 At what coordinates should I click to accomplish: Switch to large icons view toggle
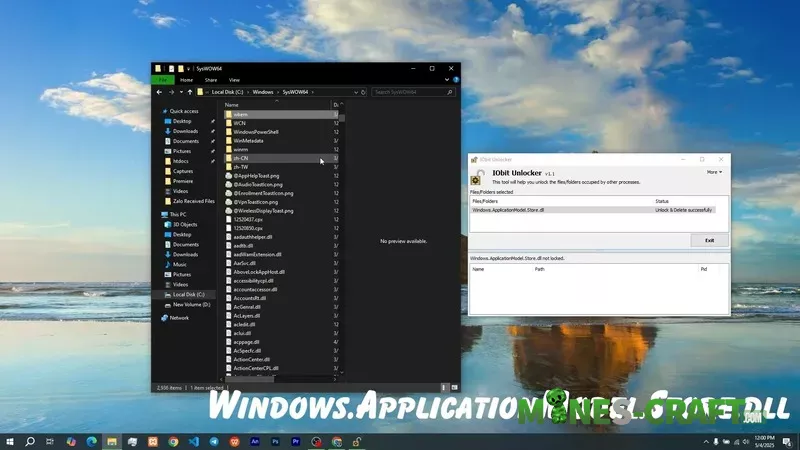pos(456,387)
